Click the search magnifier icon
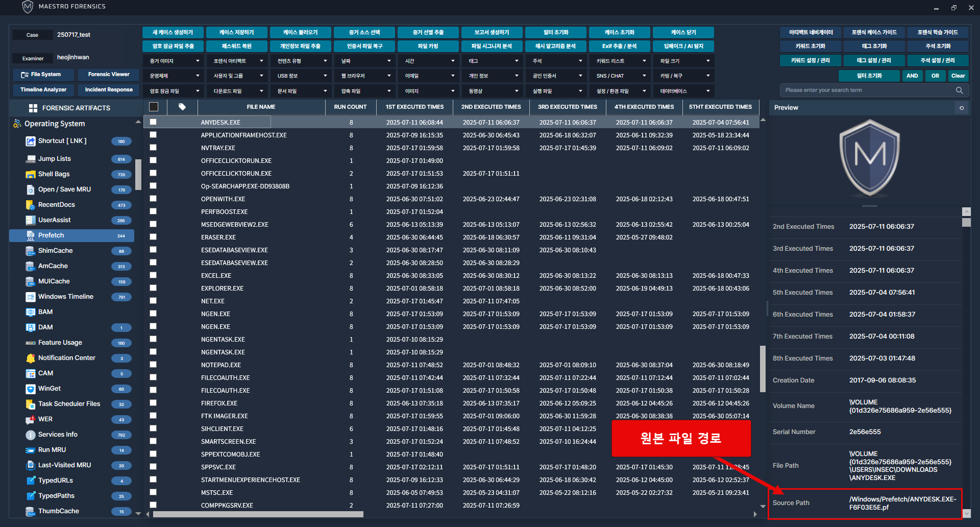Screen dimensions: 980x527 coord(960,90)
